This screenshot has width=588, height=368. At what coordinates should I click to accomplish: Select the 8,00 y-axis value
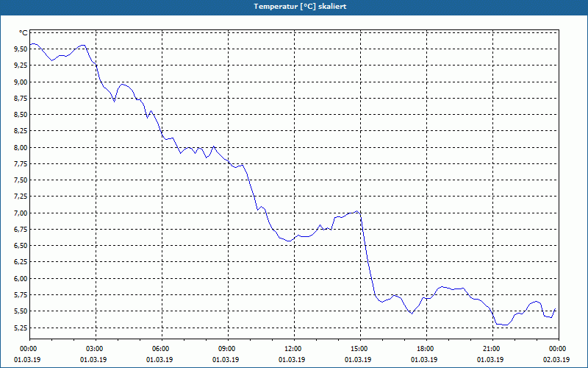(x=21, y=148)
